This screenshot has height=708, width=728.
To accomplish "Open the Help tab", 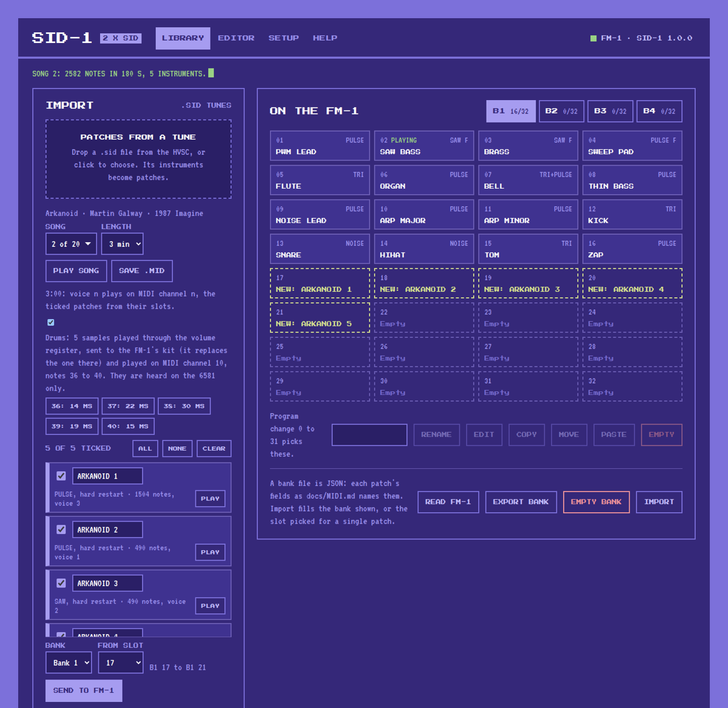I will (x=325, y=38).
